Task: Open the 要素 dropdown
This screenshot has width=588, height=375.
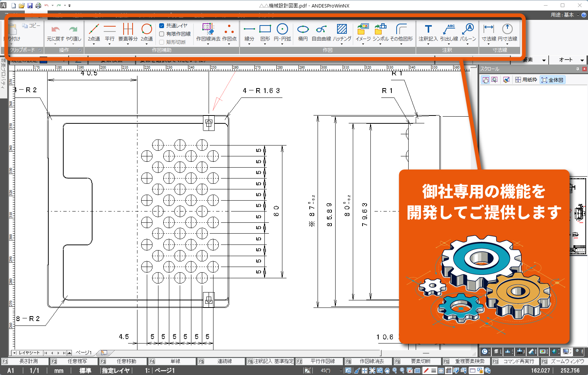Action: 544,60
